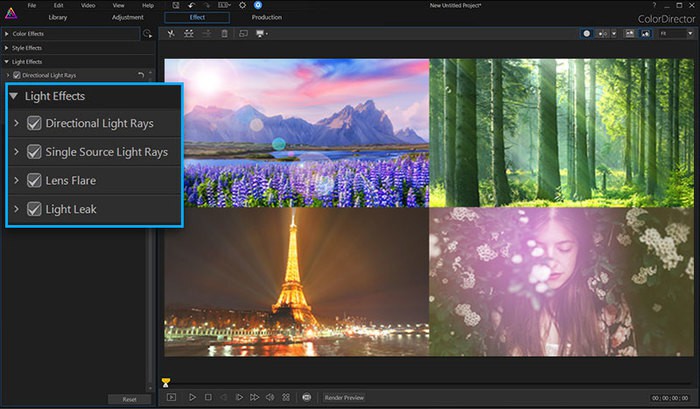Click the trash delete icon in toolbar

(224, 33)
